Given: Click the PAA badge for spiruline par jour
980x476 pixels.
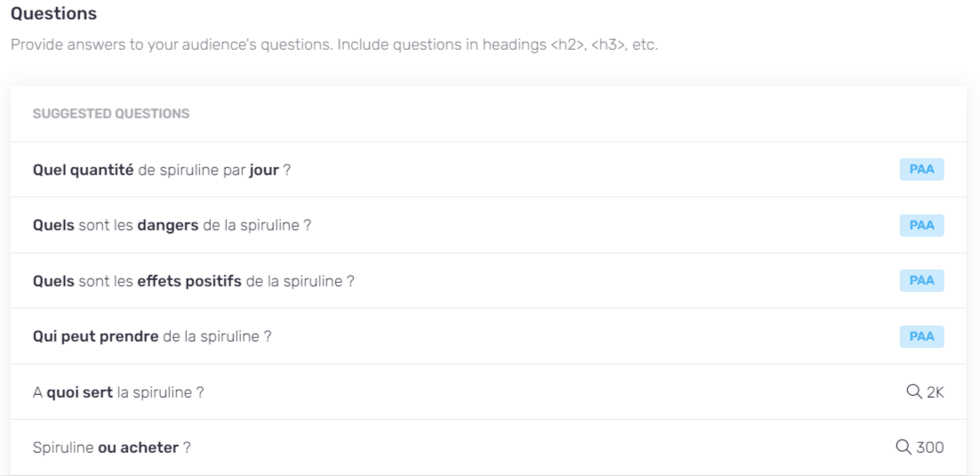Looking at the screenshot, I should [x=921, y=170].
